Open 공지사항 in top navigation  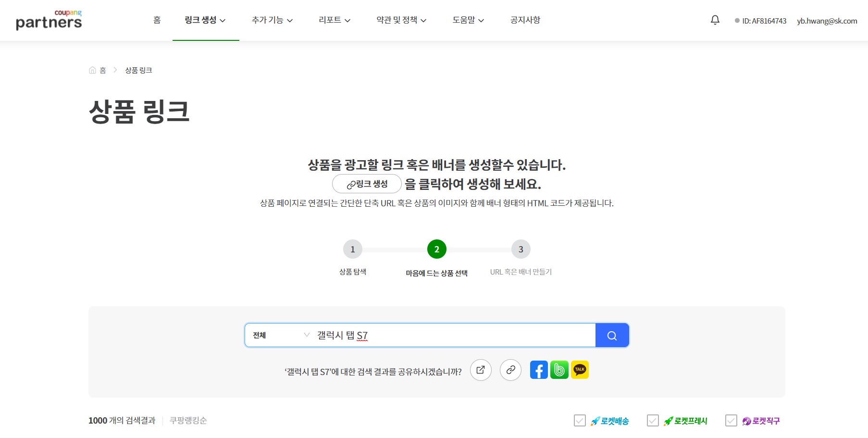point(525,20)
